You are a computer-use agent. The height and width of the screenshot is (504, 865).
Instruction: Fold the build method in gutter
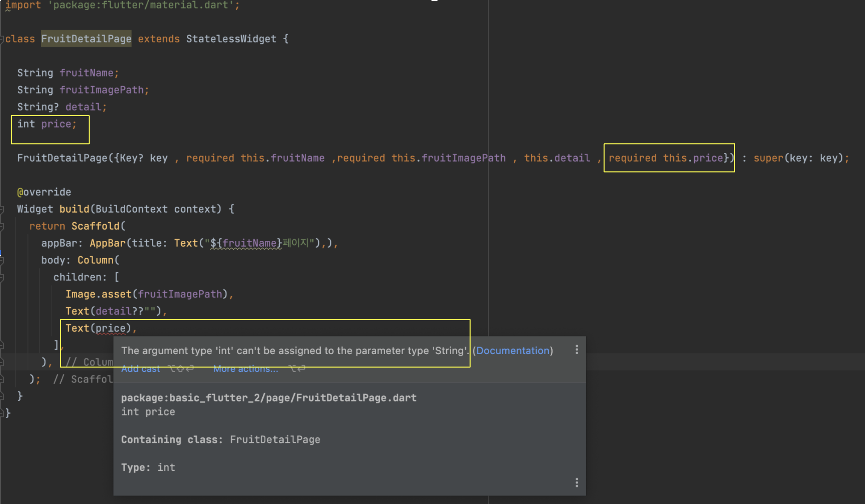pyautogui.click(x=2, y=209)
